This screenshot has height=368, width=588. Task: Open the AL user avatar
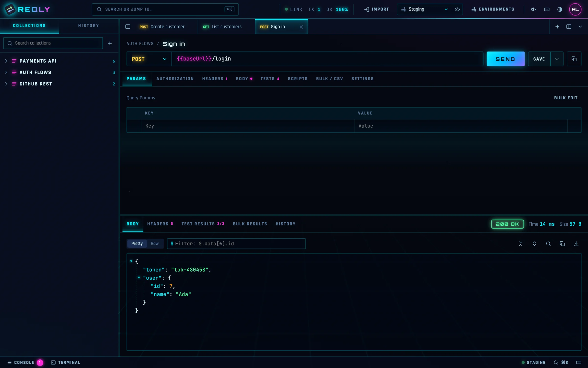575,9
